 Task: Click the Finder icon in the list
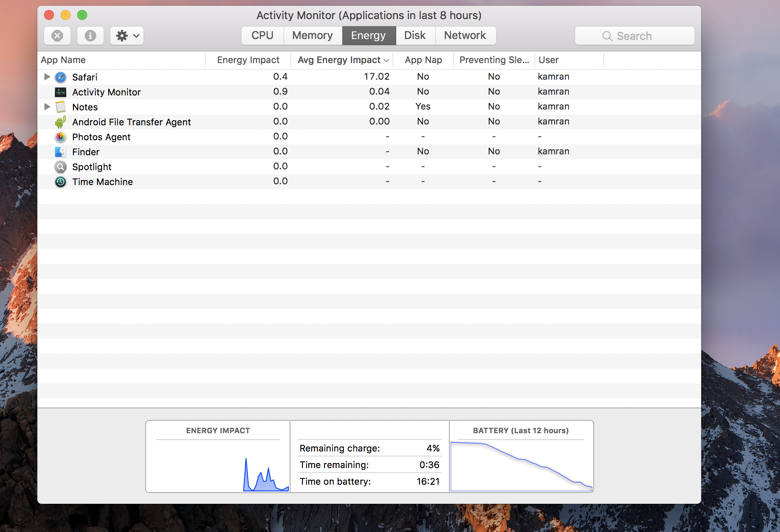(x=61, y=152)
